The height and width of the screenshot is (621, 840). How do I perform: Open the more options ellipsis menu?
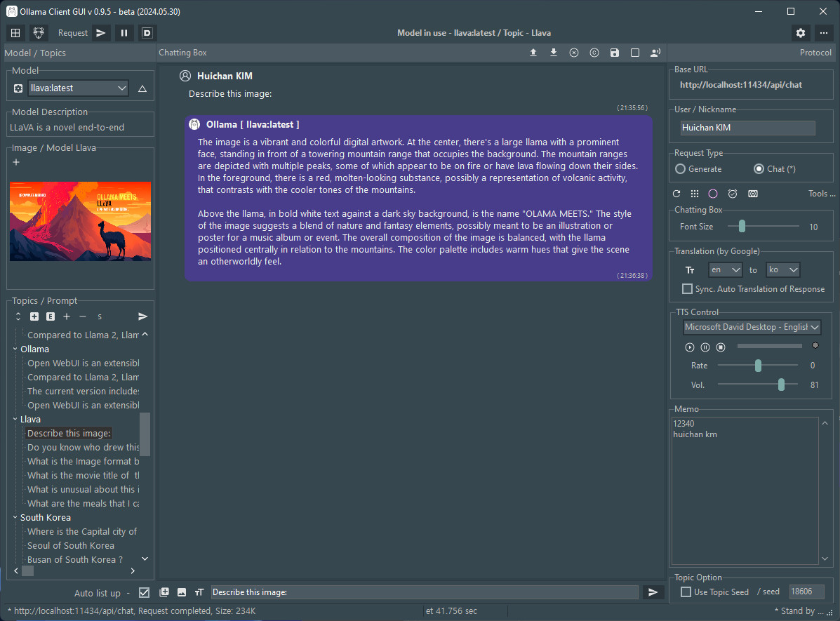click(824, 33)
